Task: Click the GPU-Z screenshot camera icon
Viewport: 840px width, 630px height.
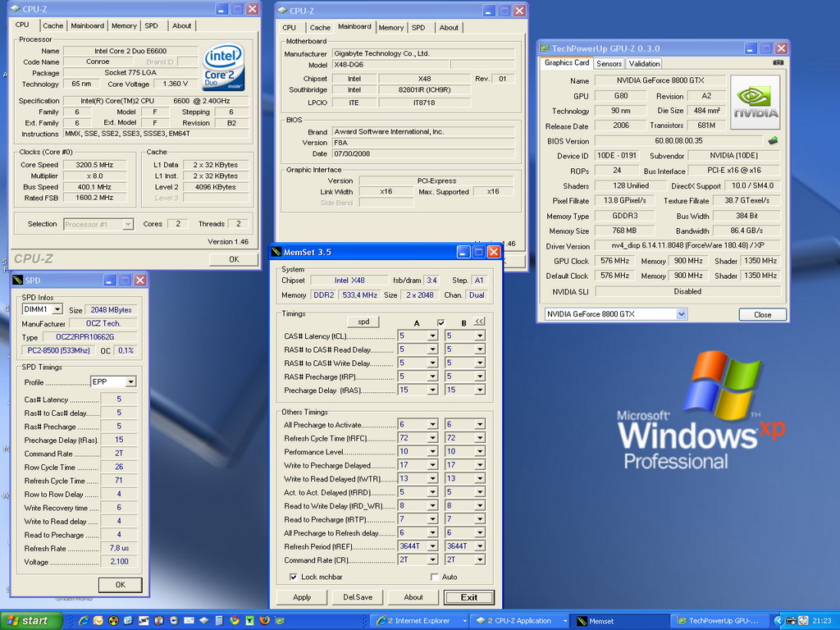Action: (778, 62)
